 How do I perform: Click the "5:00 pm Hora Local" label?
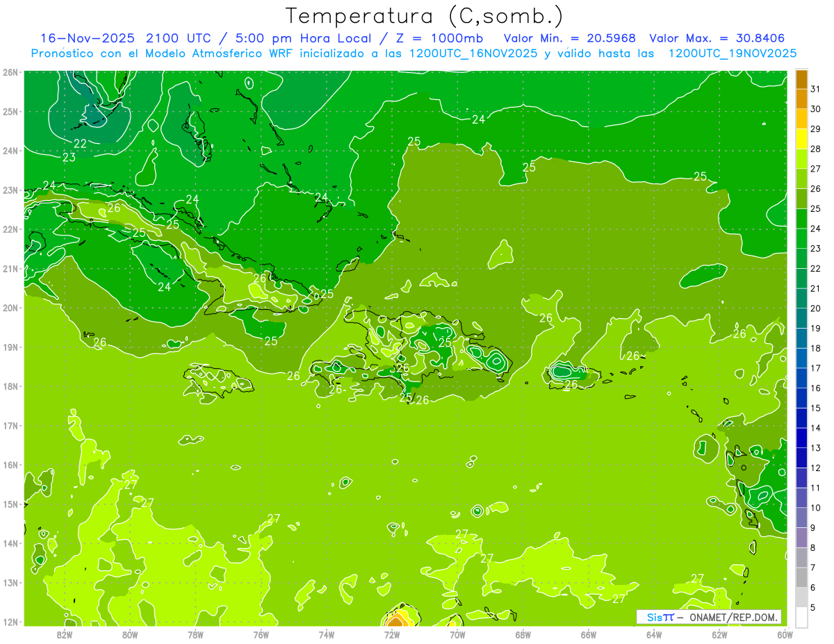pyautogui.click(x=302, y=38)
